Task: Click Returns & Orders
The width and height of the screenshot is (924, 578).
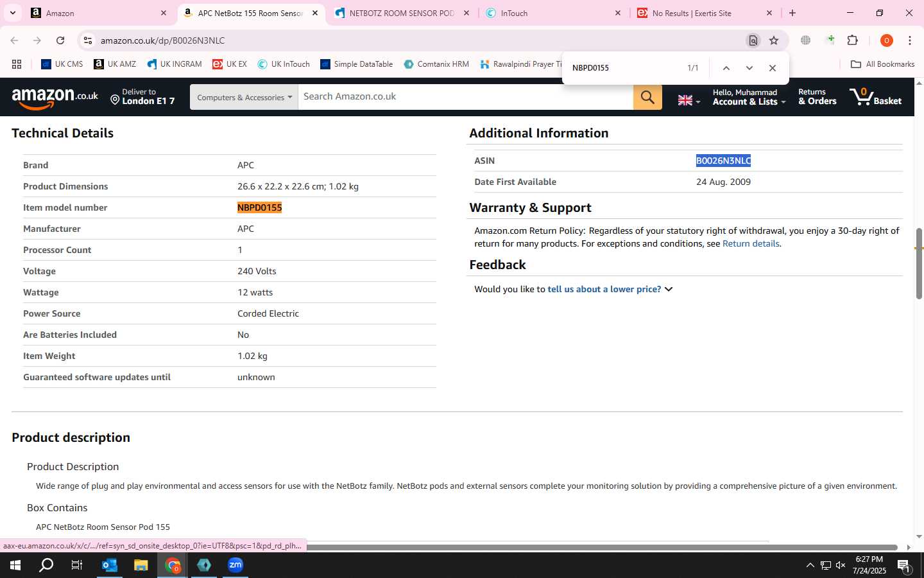Action: [817, 97]
